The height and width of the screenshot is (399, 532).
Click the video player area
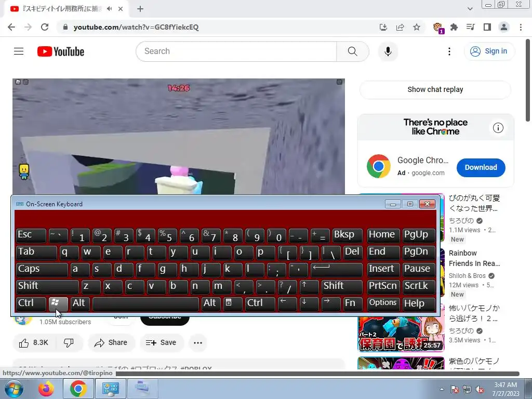click(179, 137)
